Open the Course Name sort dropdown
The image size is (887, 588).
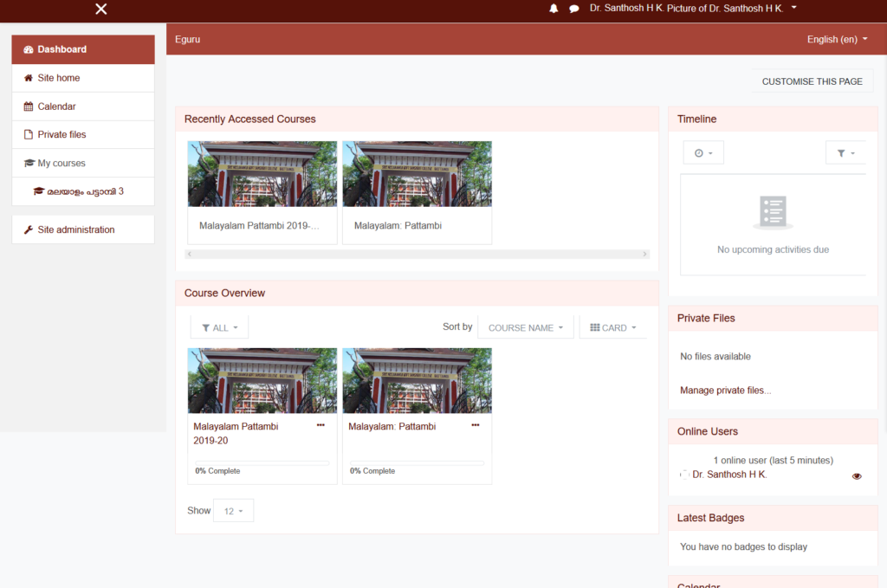point(525,327)
